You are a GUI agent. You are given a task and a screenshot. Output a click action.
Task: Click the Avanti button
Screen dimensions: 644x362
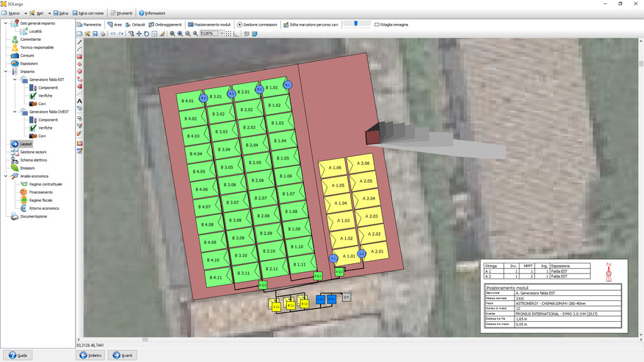tap(122, 355)
